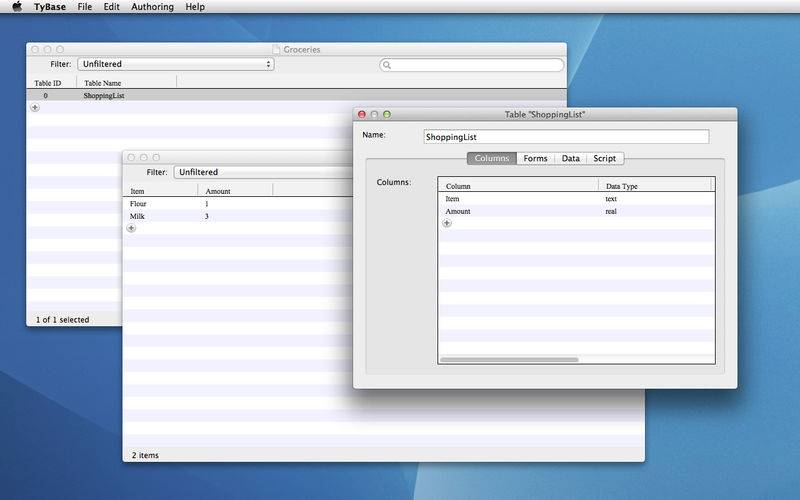Add a new column with plus icon
This screenshot has height=500, width=800.
(x=447, y=223)
